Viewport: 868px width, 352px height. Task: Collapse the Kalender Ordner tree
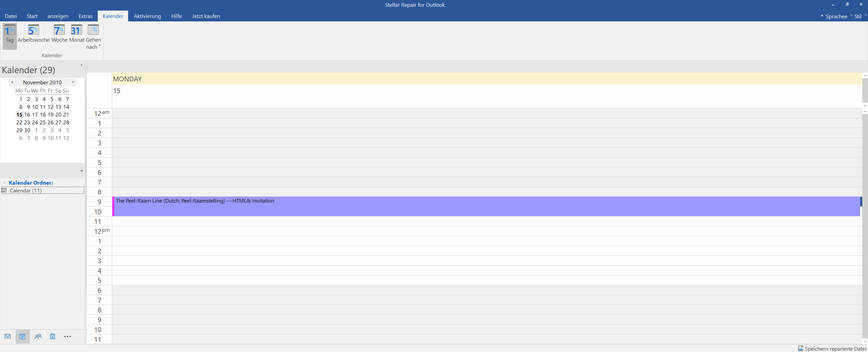4,183
